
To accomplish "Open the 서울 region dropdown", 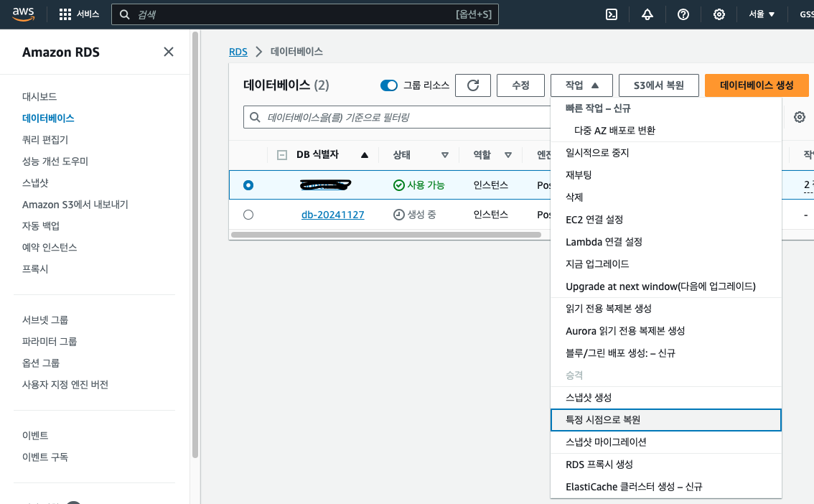I will pos(762,14).
